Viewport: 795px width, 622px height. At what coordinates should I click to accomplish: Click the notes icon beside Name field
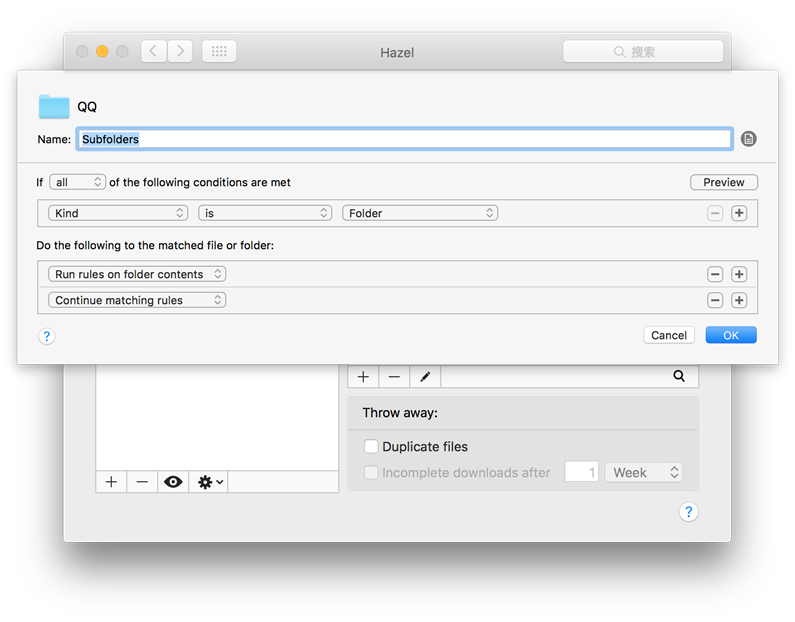pos(749,139)
